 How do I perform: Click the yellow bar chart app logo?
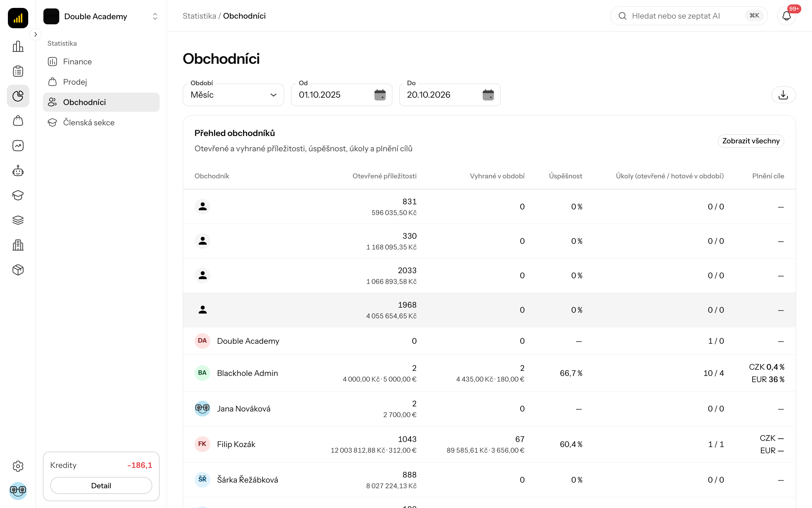pyautogui.click(x=18, y=18)
